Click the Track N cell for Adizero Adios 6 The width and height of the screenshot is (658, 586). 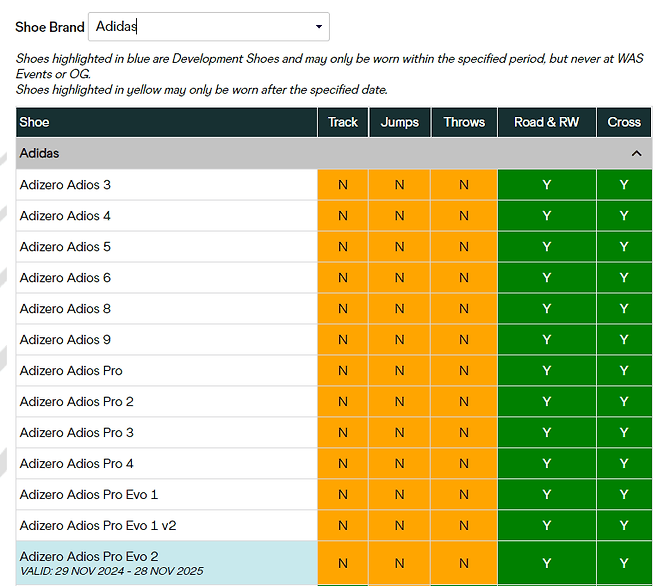pos(343,278)
